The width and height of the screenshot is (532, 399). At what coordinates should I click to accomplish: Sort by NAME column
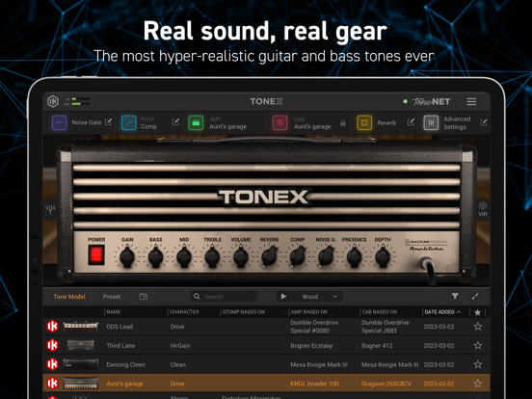coord(114,312)
